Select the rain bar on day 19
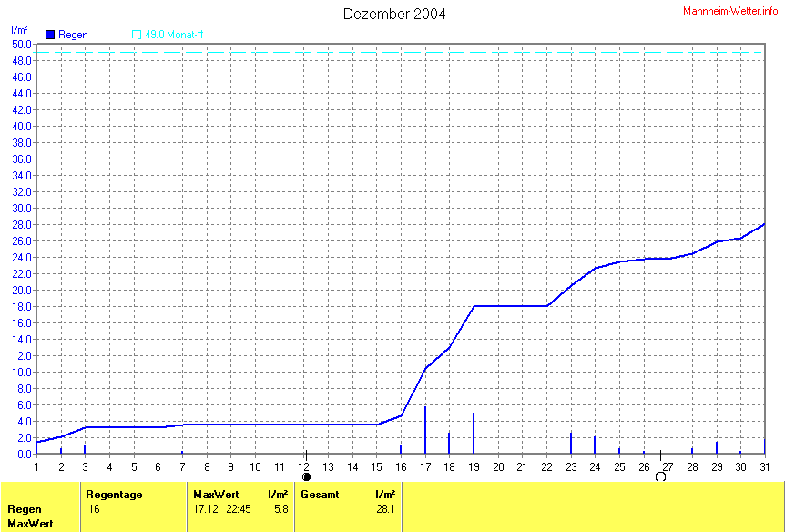Viewport: 785px width, 532px height. click(x=474, y=433)
